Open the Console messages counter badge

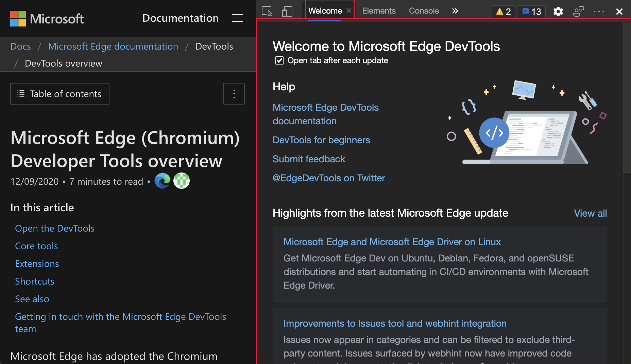point(531,11)
